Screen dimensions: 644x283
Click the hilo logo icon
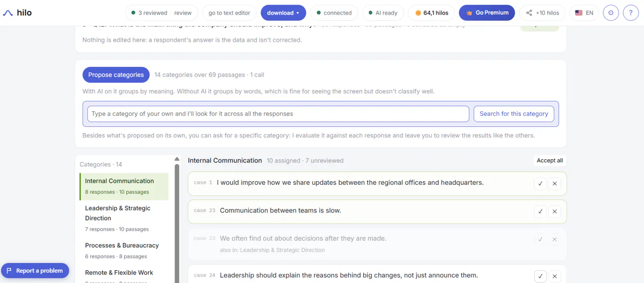[x=8, y=13]
